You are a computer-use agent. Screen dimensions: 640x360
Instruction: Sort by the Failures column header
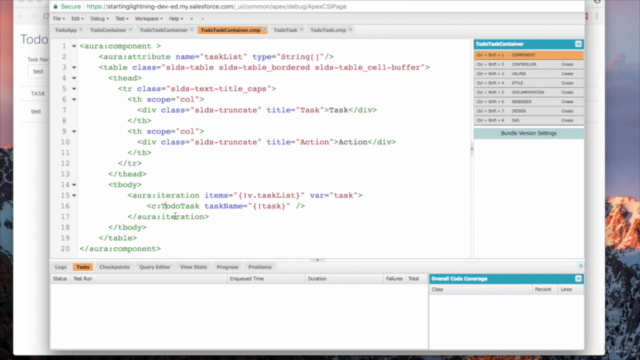[x=394, y=279]
